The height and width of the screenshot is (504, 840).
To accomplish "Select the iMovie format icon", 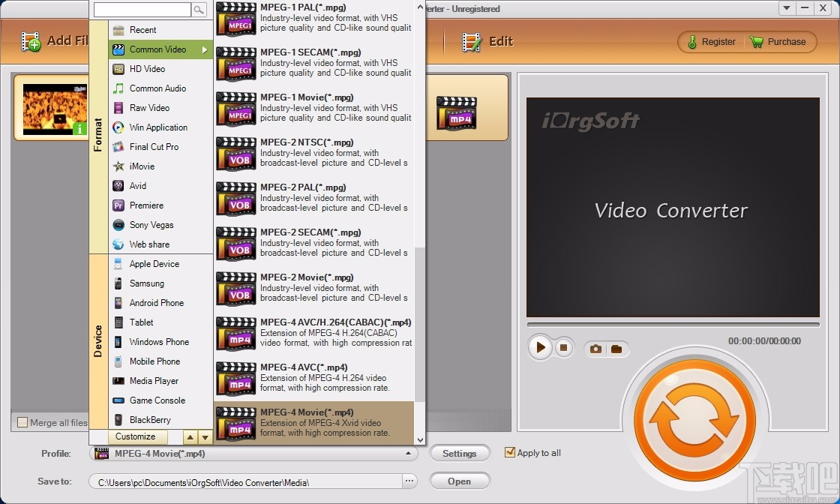I will coord(119,166).
